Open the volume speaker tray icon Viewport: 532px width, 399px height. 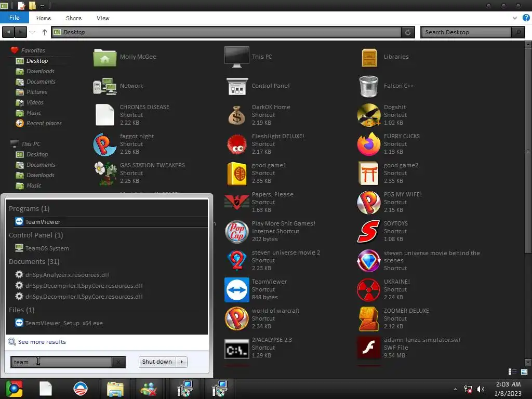coord(481,389)
